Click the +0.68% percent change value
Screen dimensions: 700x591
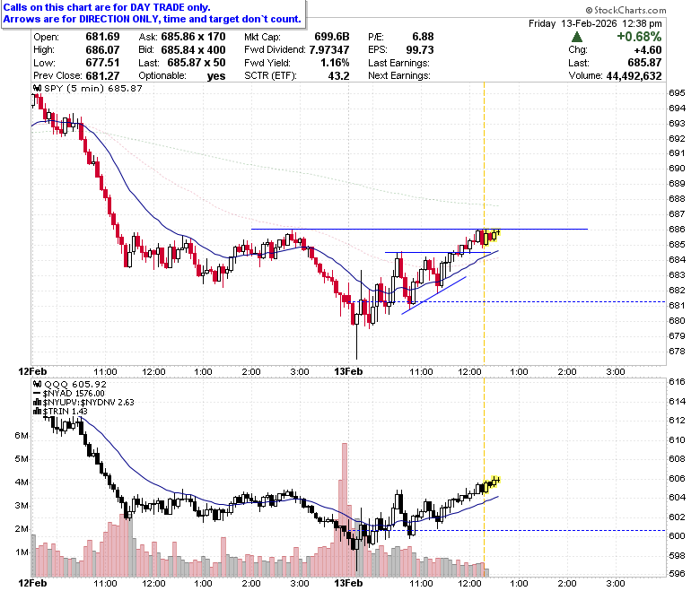639,37
